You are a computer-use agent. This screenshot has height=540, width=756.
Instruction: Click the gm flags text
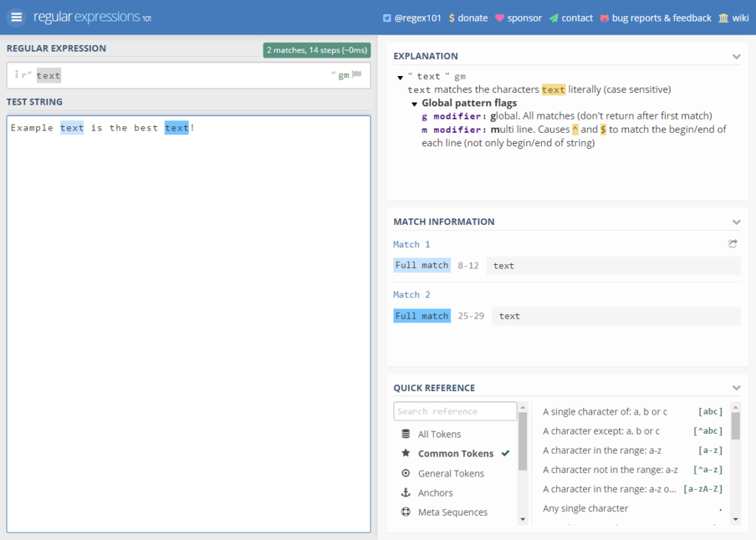[x=343, y=75]
